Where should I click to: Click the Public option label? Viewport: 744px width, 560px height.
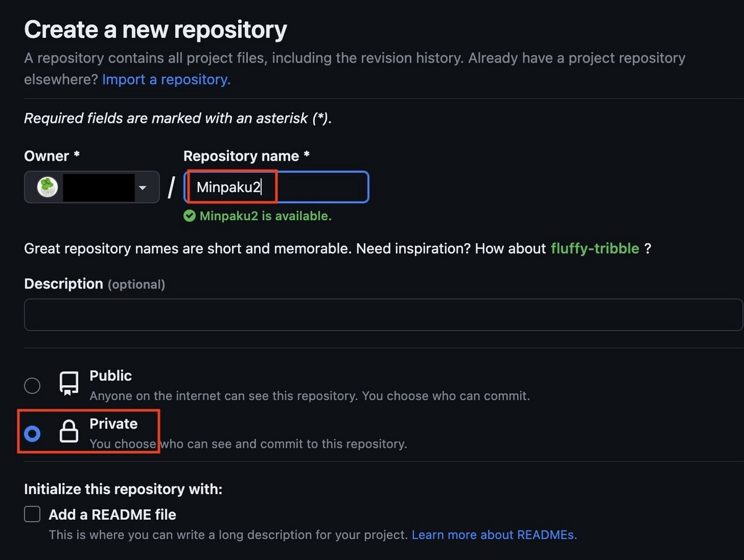coord(110,375)
